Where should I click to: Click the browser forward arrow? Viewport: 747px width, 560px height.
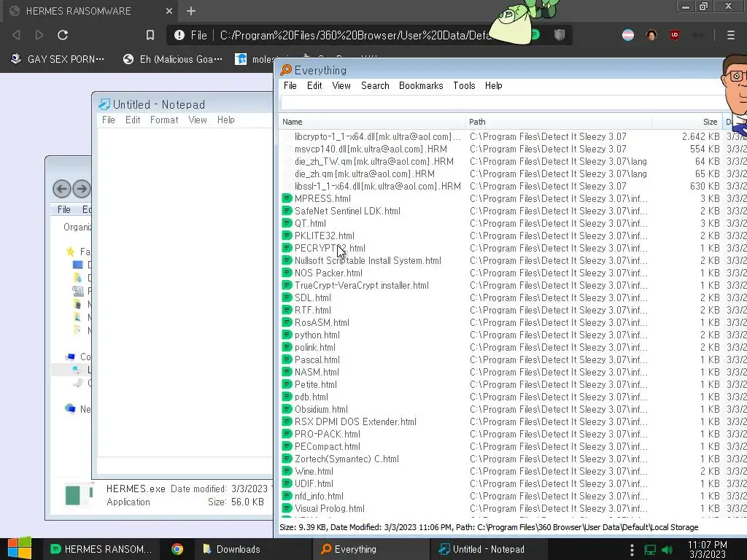tap(39, 35)
